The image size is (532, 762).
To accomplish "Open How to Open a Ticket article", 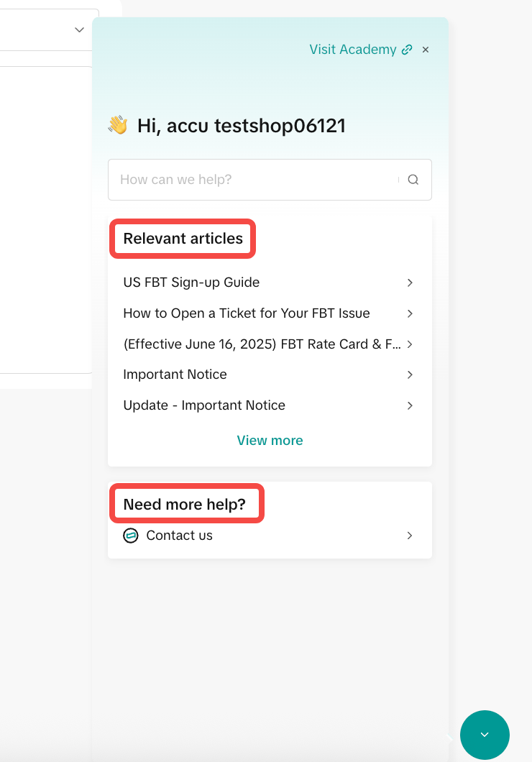I will (247, 313).
